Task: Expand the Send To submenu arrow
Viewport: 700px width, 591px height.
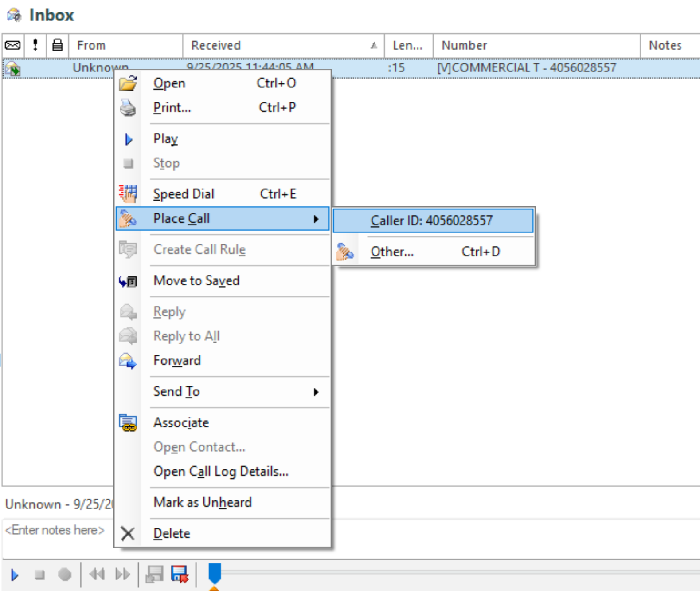Action: (316, 392)
